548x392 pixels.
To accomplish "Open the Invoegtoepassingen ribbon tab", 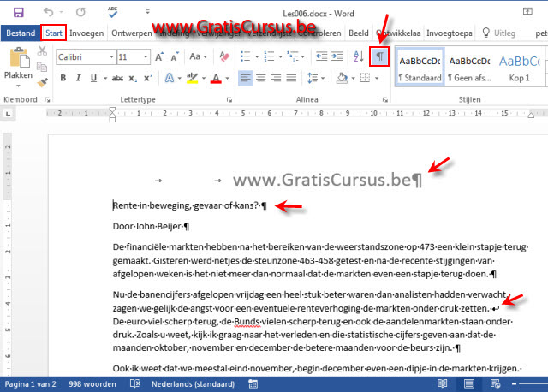I will point(449,33).
